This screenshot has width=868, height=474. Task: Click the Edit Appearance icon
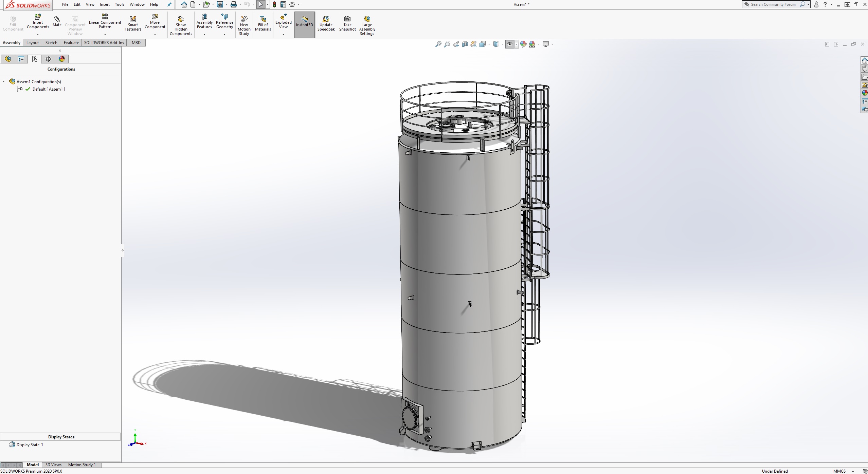[523, 44]
